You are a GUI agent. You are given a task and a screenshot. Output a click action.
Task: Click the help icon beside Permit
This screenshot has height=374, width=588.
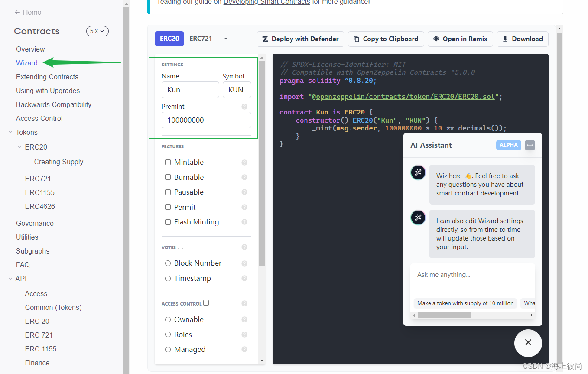click(x=244, y=207)
